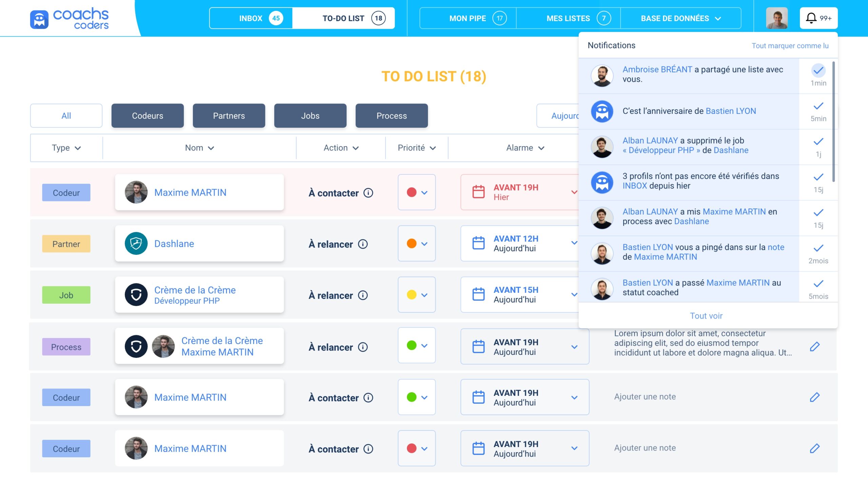Screen dimensions: 868x482
Task: Open the Type column filter dropdown
Action: click(66, 148)
